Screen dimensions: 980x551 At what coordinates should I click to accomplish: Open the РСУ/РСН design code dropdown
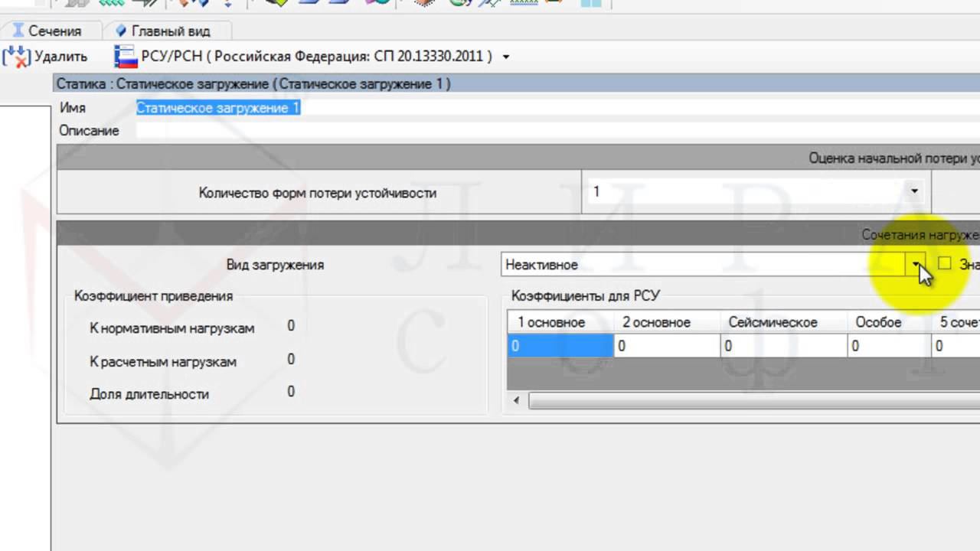[506, 57]
